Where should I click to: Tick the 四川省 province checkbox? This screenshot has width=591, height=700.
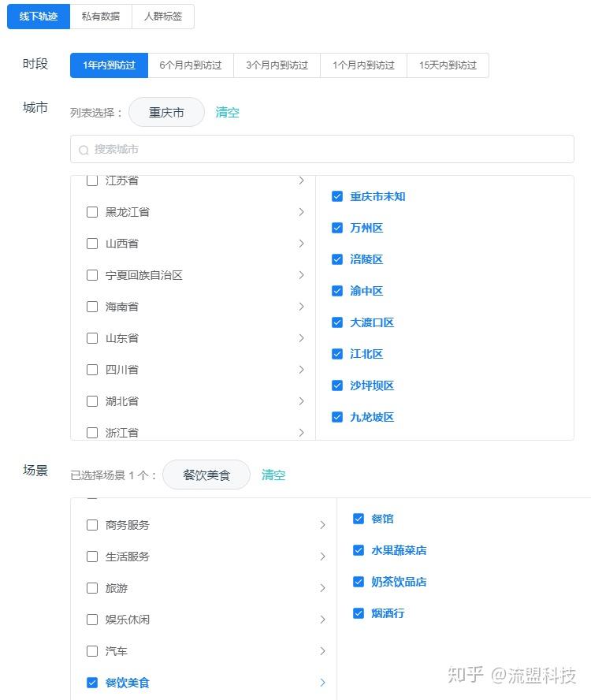tap(92, 370)
